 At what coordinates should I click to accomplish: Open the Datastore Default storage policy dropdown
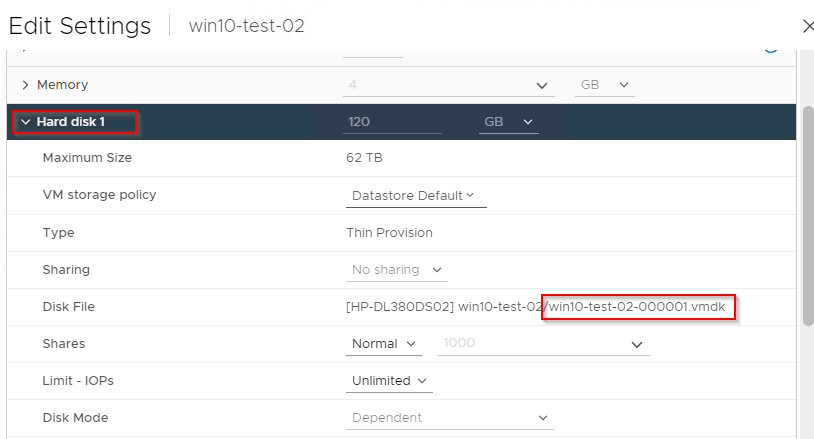click(x=416, y=196)
